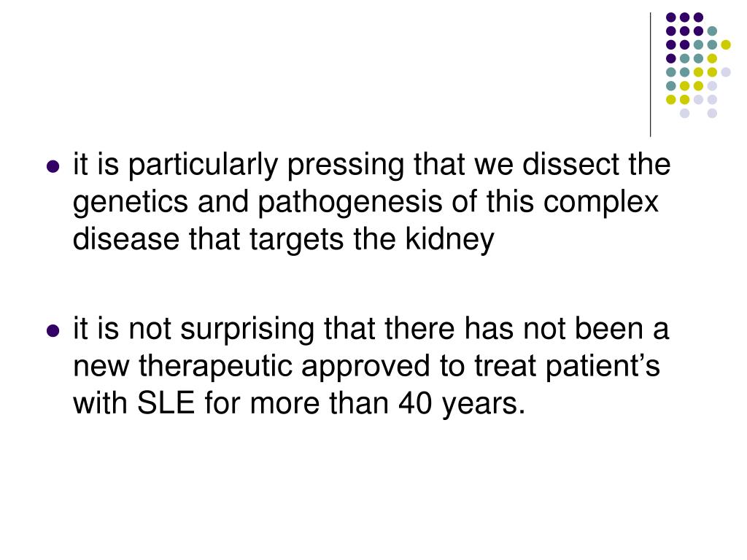Screen dimensions: 747x560
Task: Click the word "kidney"
Action: tap(449, 239)
